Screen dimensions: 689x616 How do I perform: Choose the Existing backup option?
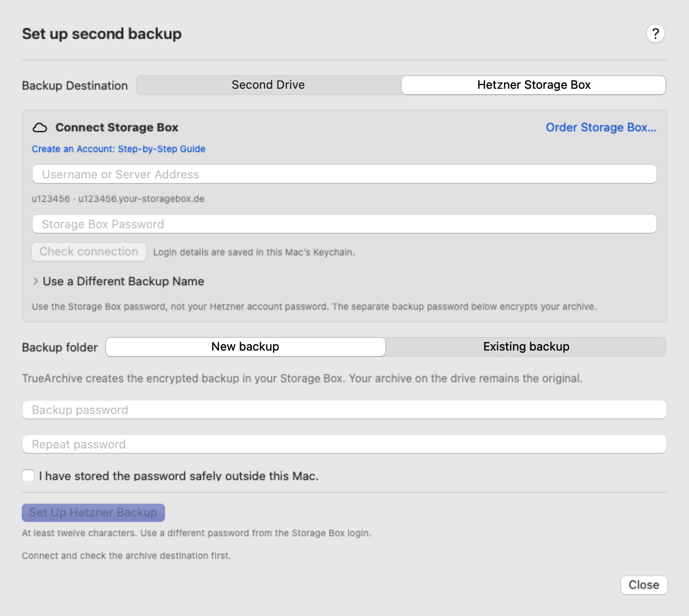pyautogui.click(x=526, y=347)
